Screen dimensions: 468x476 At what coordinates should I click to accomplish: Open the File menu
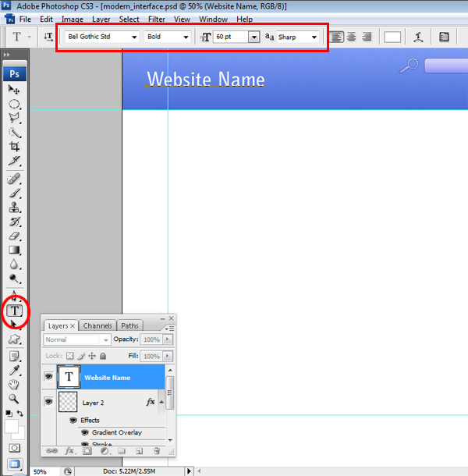pos(25,20)
